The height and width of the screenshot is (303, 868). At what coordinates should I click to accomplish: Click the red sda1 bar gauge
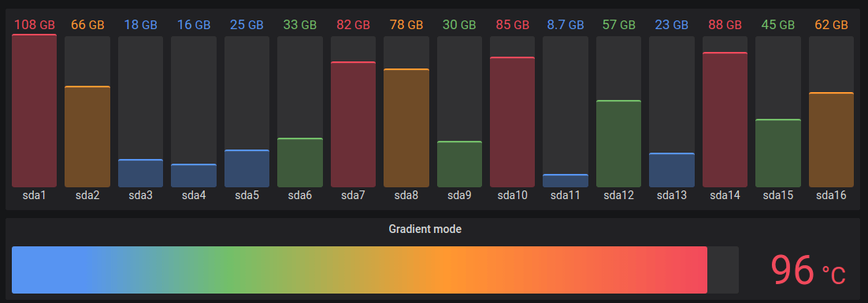coord(35,111)
